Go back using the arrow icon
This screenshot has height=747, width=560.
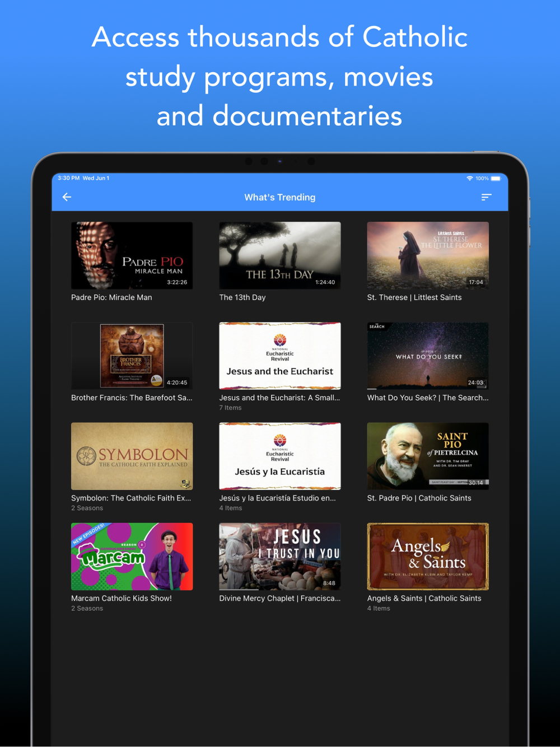[67, 197]
